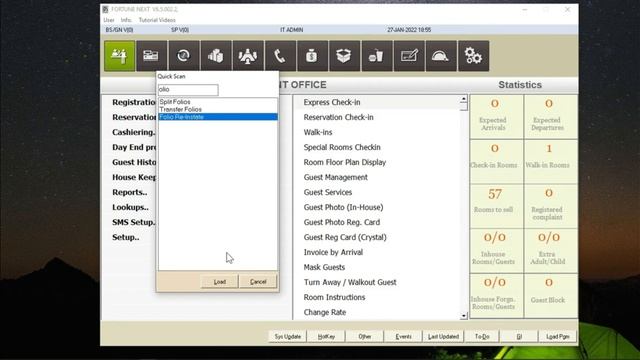Viewport: 640px width, 360px height.
Task: Open the Reservation menu item
Action: tap(134, 117)
